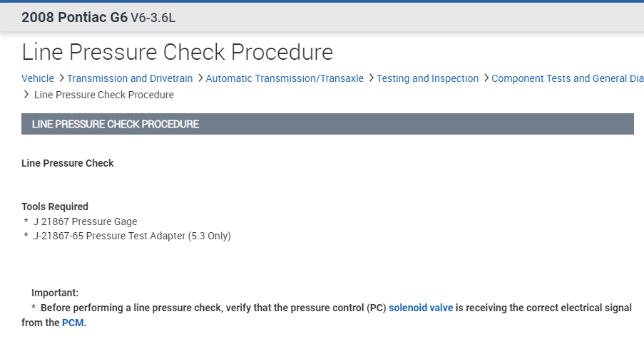Open Component Tests and General breadcrumb link
Image resolution: width=644 pixels, height=339 pixels.
567,78
